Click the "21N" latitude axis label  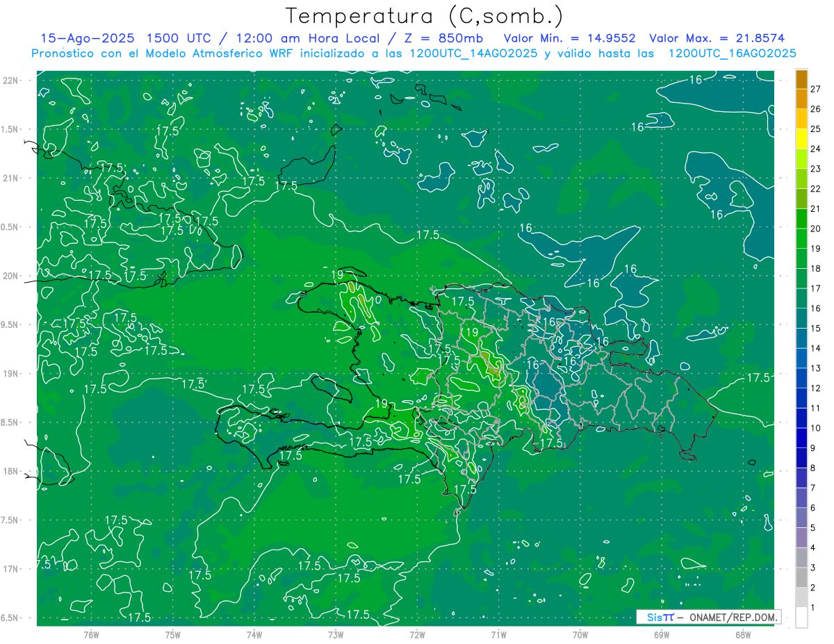11,178
